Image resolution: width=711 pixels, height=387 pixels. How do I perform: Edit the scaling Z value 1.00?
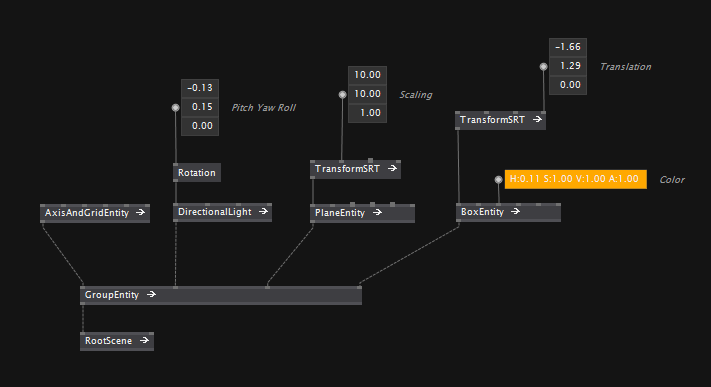coord(367,113)
